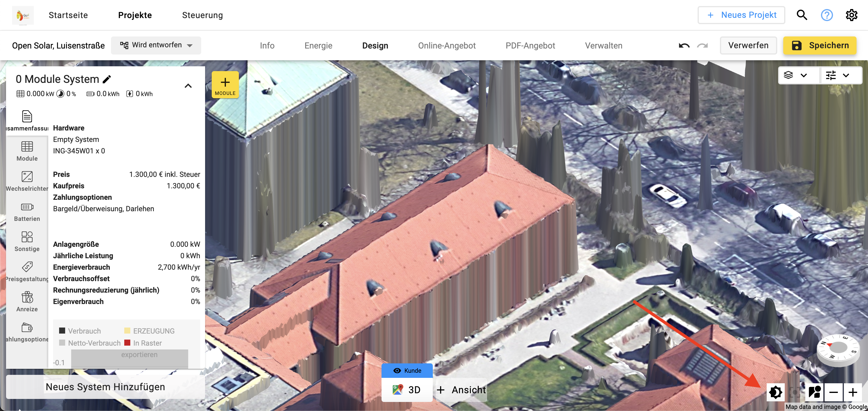Screen dimensions: 868x411
Task: Open the Sonstige sidebar section
Action: pyautogui.click(x=27, y=241)
